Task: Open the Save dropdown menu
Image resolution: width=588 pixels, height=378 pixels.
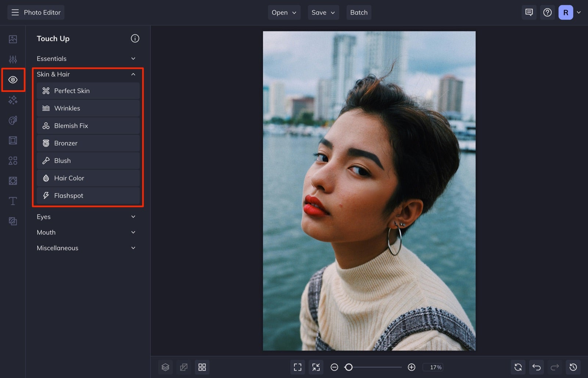Action: point(323,12)
